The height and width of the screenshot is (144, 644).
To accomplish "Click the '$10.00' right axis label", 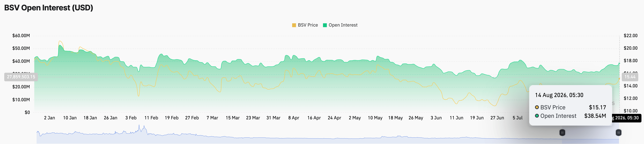I will pos(631,111).
